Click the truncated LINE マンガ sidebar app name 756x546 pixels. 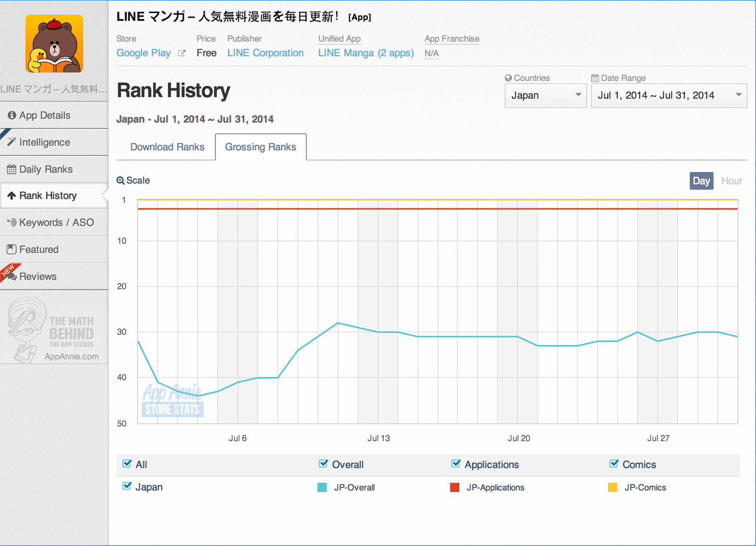[54, 89]
